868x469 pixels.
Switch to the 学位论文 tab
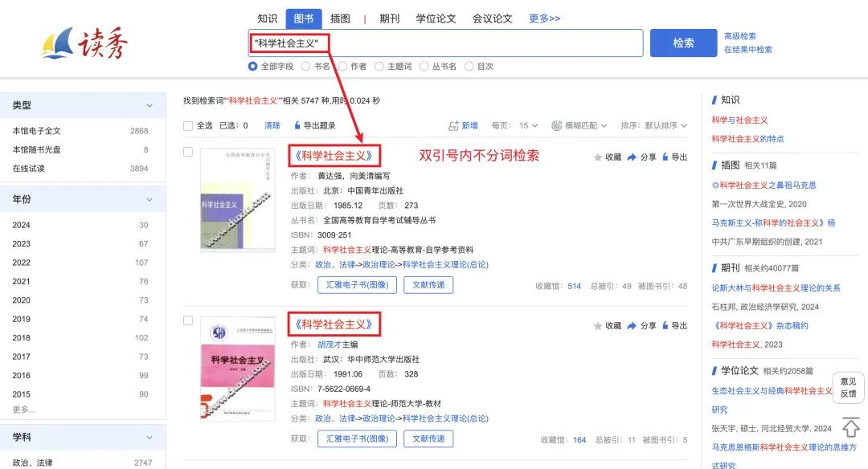(436, 18)
